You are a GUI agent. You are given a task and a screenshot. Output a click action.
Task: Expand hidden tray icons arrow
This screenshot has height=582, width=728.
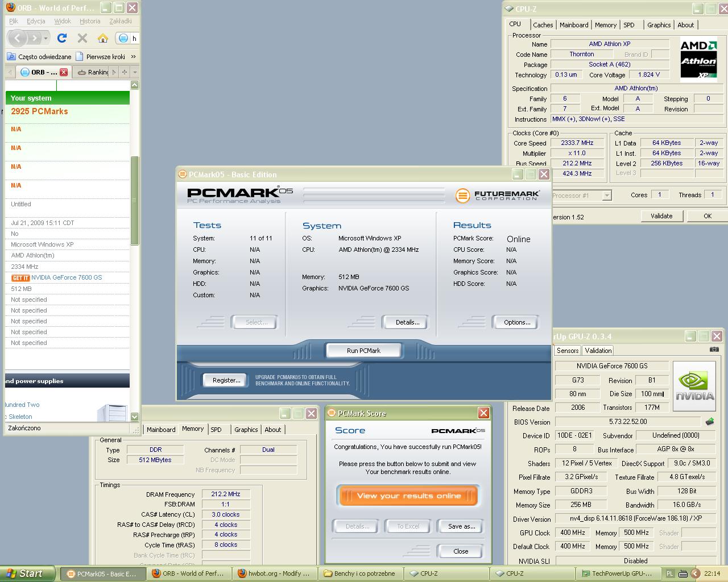tap(696, 574)
